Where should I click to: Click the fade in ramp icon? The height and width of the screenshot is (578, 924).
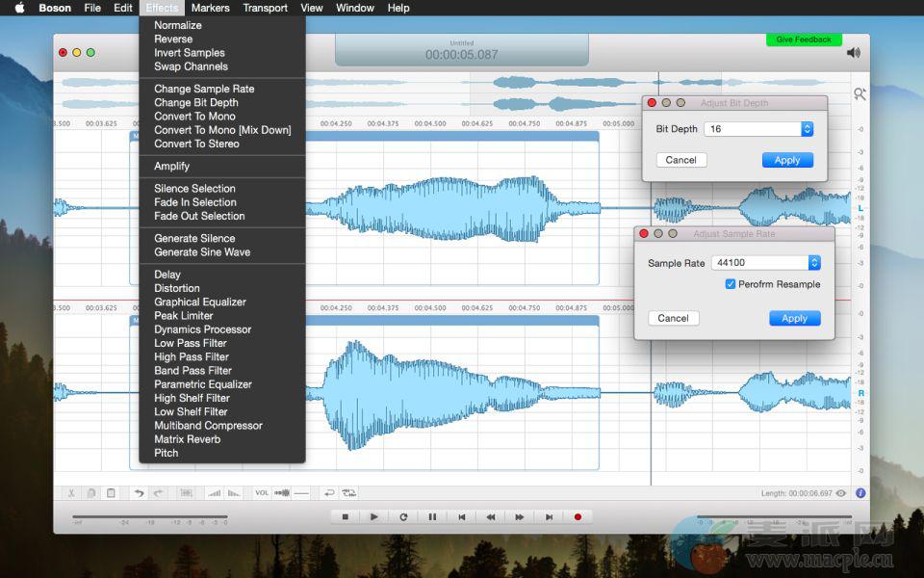point(214,493)
